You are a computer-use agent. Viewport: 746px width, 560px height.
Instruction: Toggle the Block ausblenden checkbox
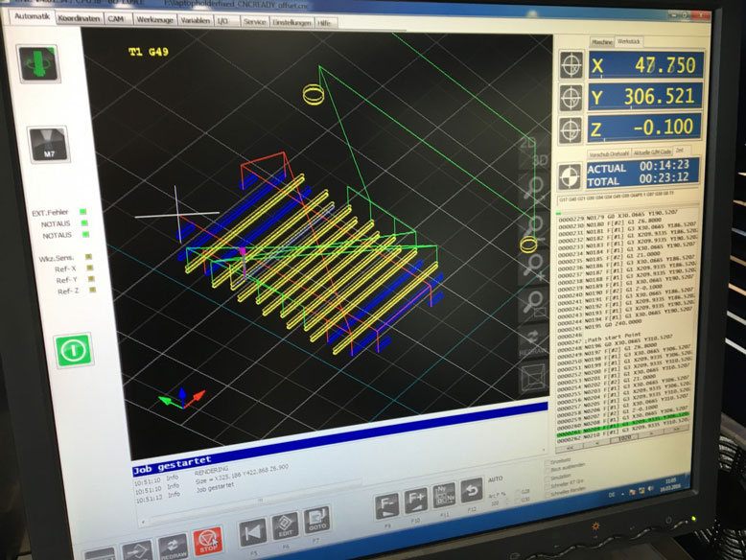point(548,470)
